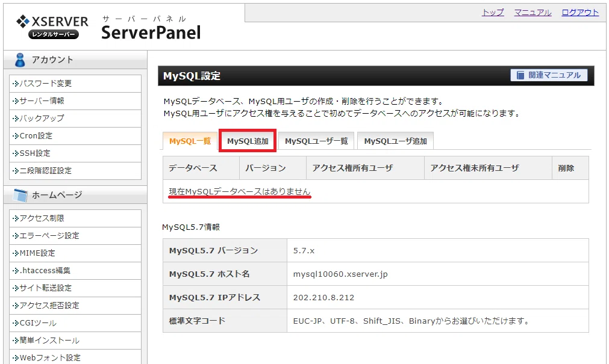Click the ホームページ section icon

(x=20, y=195)
